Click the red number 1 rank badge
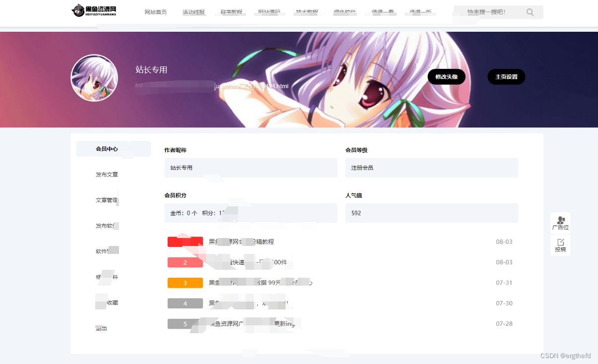 pos(185,242)
